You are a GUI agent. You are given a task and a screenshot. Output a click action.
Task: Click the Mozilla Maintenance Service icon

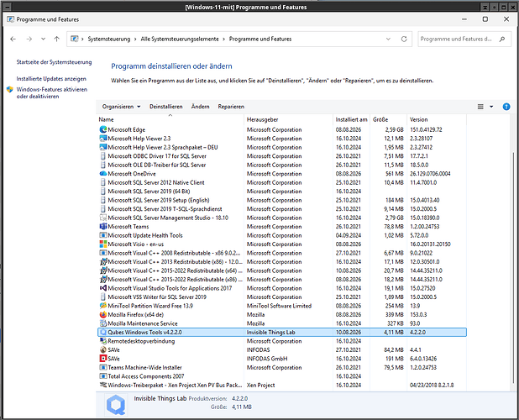[x=103, y=323]
